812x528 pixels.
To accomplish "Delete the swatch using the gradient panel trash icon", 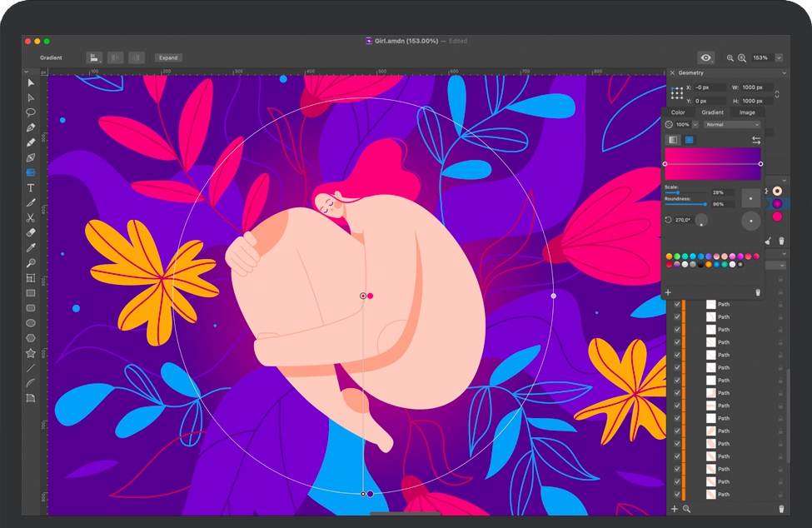I will click(x=757, y=292).
